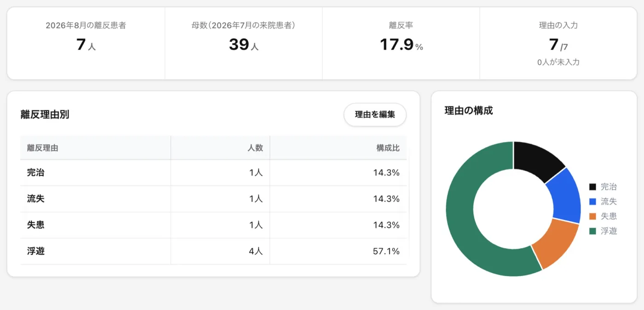Viewport: 644px width, 310px height.
Task: Select the black 完治 legend swatch
Action: pos(593,187)
